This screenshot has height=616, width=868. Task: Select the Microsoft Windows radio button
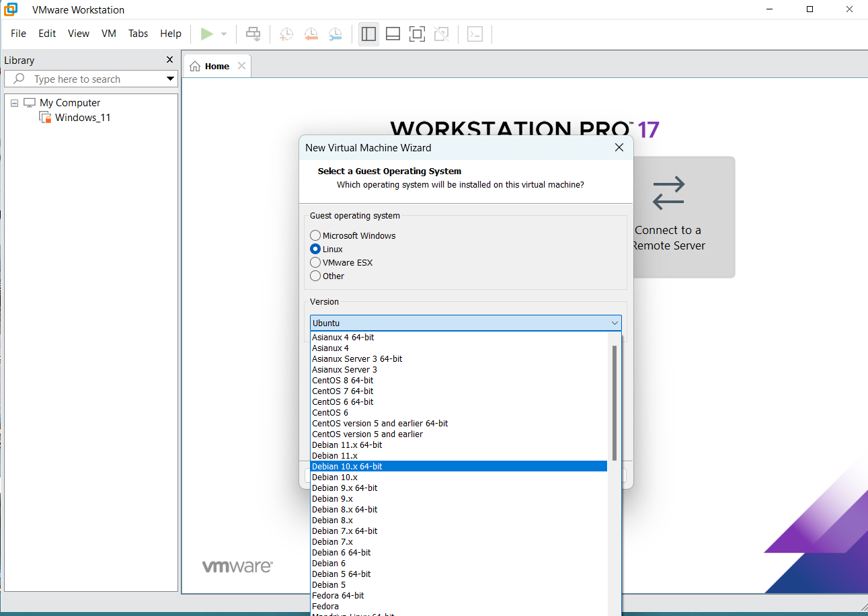[315, 235]
